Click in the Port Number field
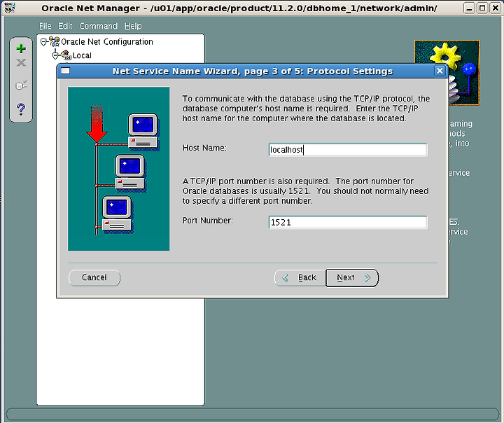Image resolution: width=504 pixels, height=423 pixels. click(x=348, y=222)
